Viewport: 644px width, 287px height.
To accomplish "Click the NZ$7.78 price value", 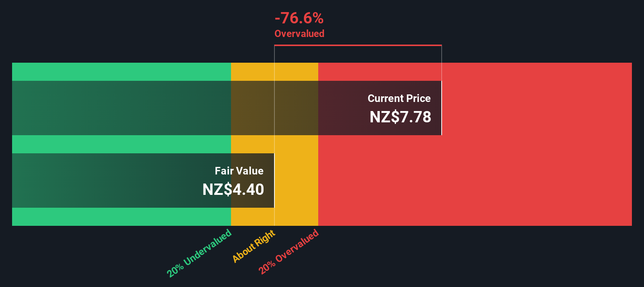I will 400,117.
